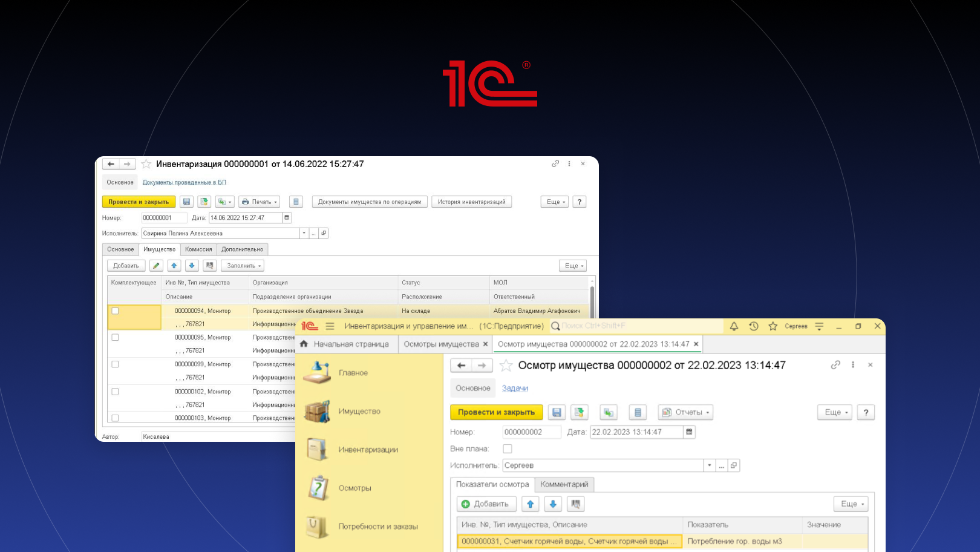Open the Печать dropdown menu

[x=260, y=202]
